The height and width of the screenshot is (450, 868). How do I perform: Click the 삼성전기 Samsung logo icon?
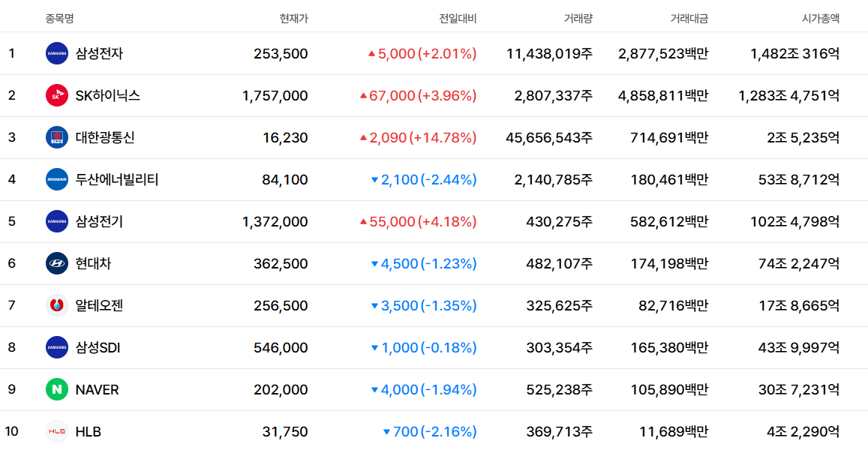click(57, 221)
